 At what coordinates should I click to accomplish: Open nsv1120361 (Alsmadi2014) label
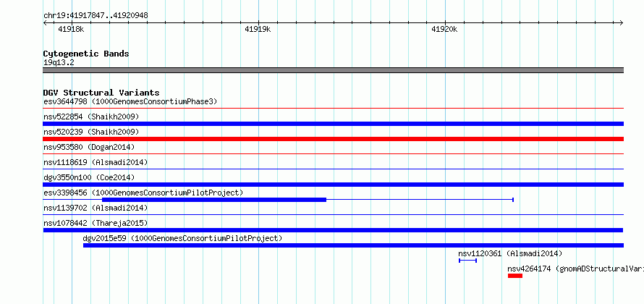point(511,253)
